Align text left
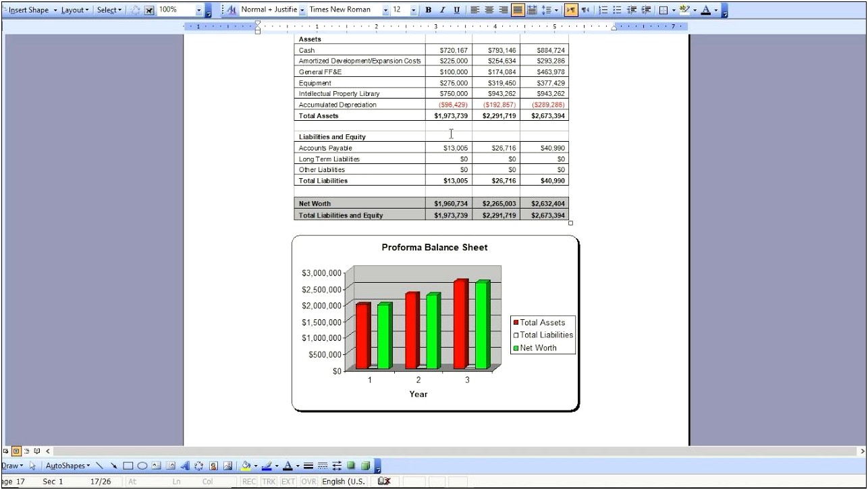This screenshot has width=868, height=490. pyautogui.click(x=475, y=10)
